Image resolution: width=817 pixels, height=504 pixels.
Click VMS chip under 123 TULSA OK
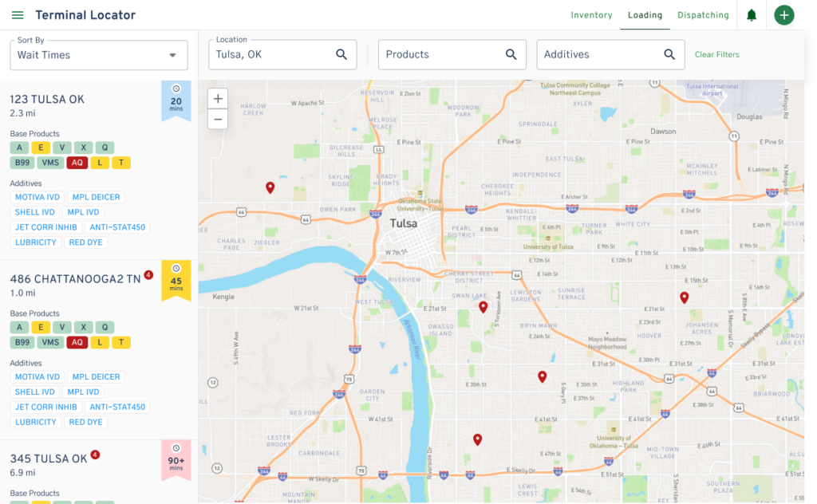pos(50,163)
